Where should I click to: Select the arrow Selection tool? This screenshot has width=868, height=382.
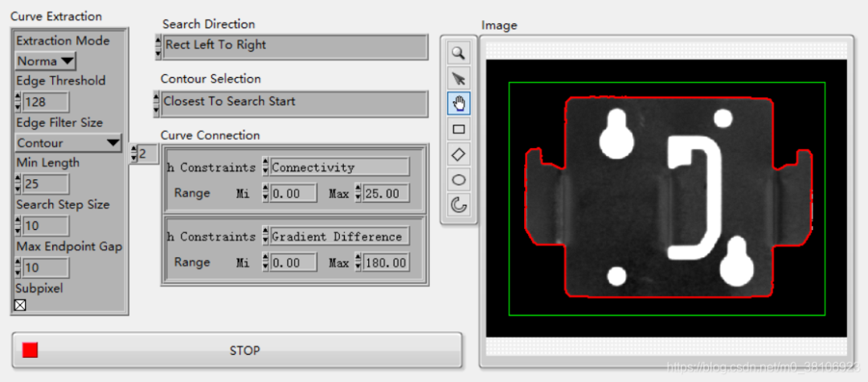(458, 79)
